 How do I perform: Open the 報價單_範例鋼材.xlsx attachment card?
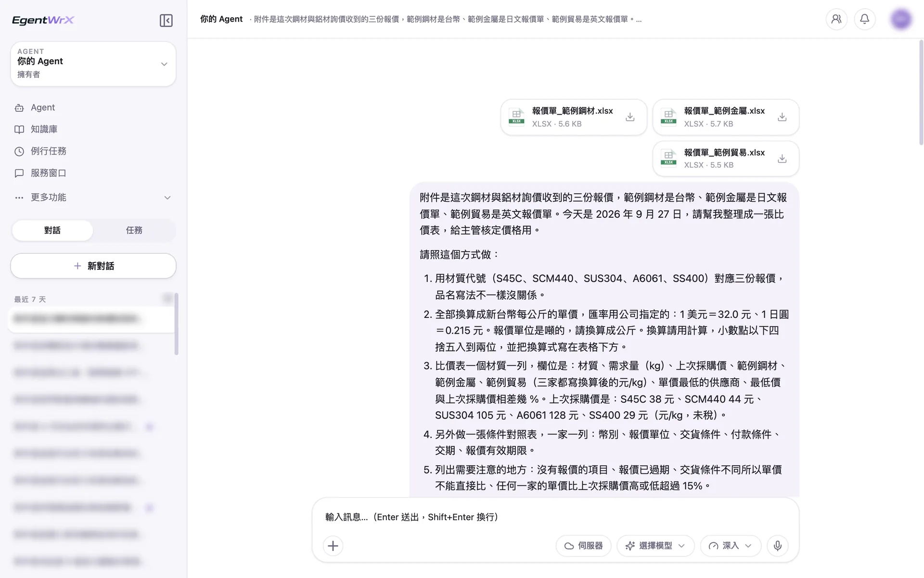click(x=574, y=117)
